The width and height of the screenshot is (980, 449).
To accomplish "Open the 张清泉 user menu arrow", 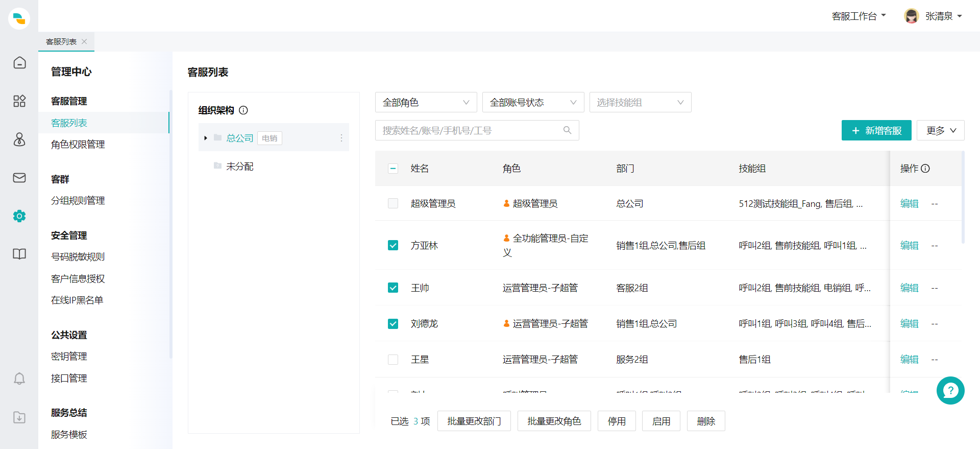I will pos(960,16).
